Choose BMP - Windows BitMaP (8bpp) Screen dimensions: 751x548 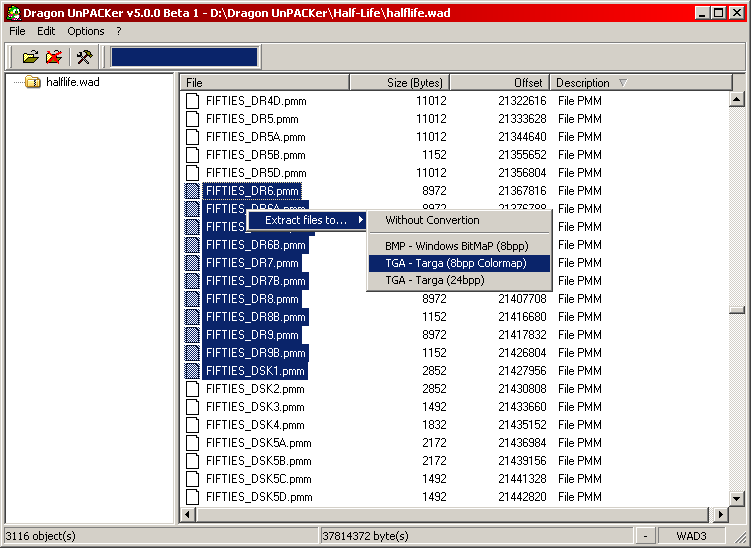(459, 246)
